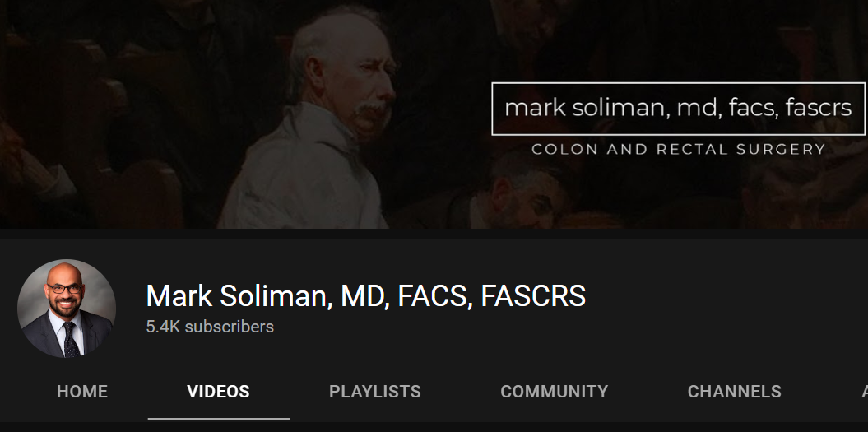Go to the Community tab

(555, 392)
